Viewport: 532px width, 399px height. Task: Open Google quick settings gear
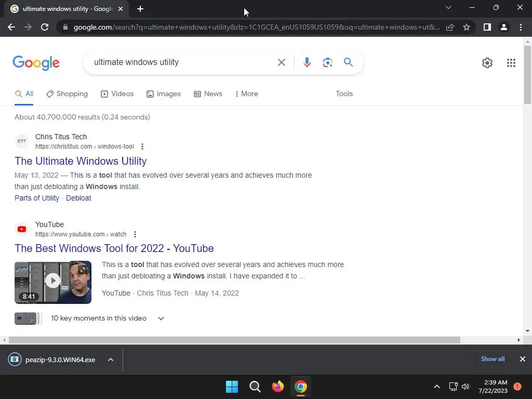click(487, 63)
